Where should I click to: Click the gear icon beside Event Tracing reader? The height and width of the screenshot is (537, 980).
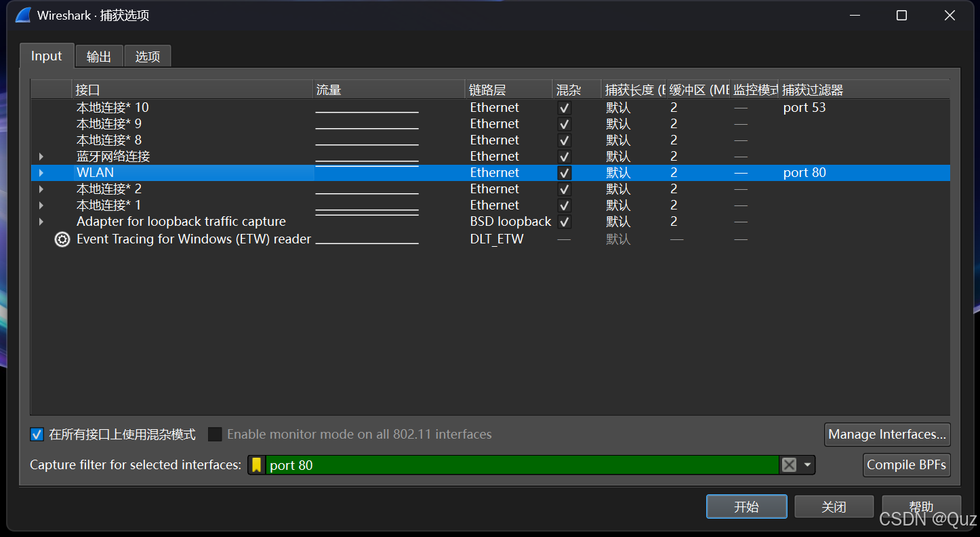(x=62, y=239)
